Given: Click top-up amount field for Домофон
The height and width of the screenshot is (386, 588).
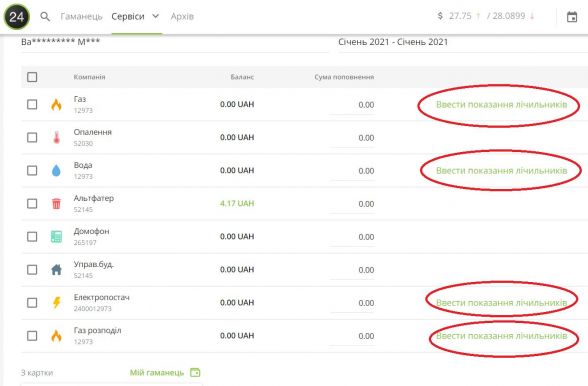Looking at the screenshot, I should pos(352,237).
